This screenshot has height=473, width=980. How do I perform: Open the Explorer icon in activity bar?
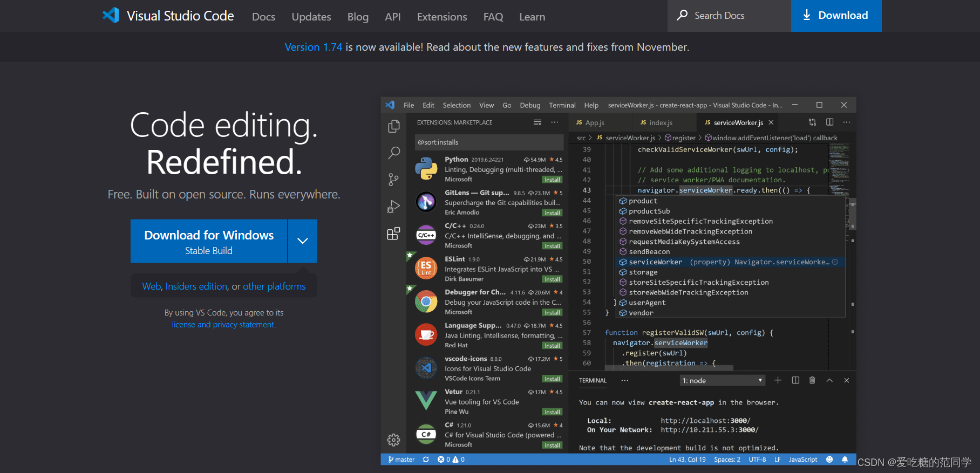(x=394, y=126)
